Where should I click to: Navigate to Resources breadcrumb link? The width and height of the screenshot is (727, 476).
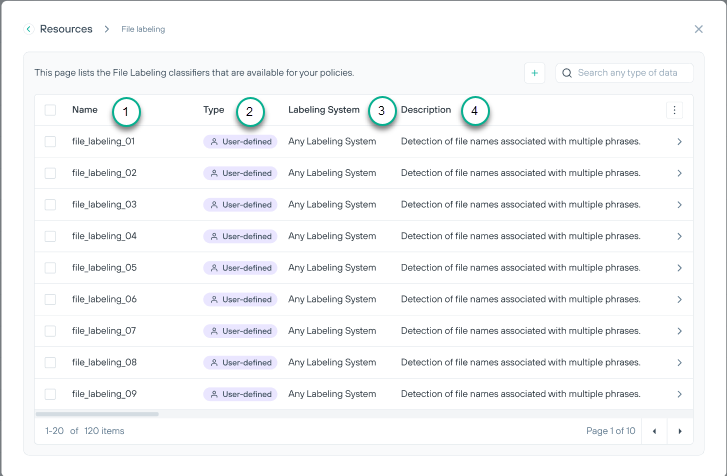[x=66, y=29]
